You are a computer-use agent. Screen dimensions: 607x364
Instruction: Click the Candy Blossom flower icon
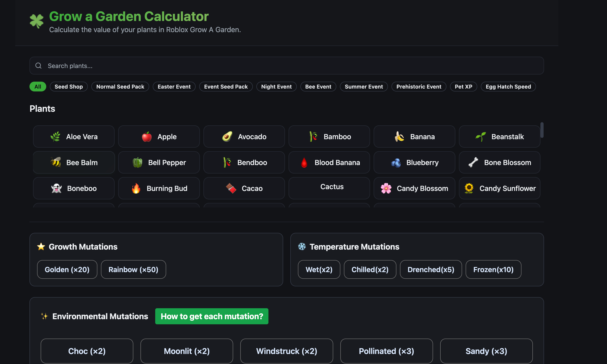tap(386, 188)
